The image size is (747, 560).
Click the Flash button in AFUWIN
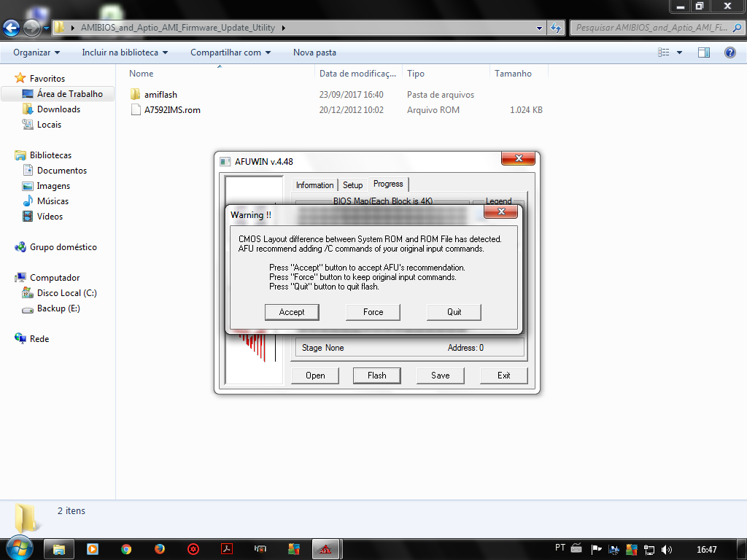click(377, 376)
